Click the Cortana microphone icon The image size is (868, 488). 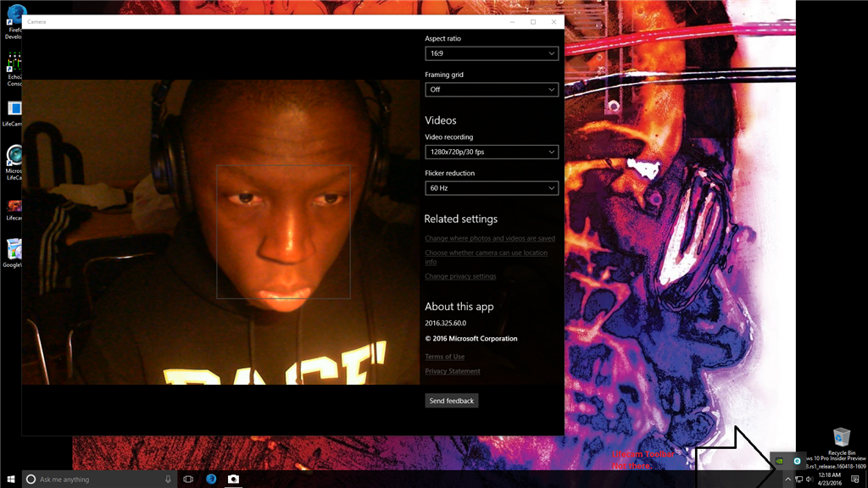point(168,480)
